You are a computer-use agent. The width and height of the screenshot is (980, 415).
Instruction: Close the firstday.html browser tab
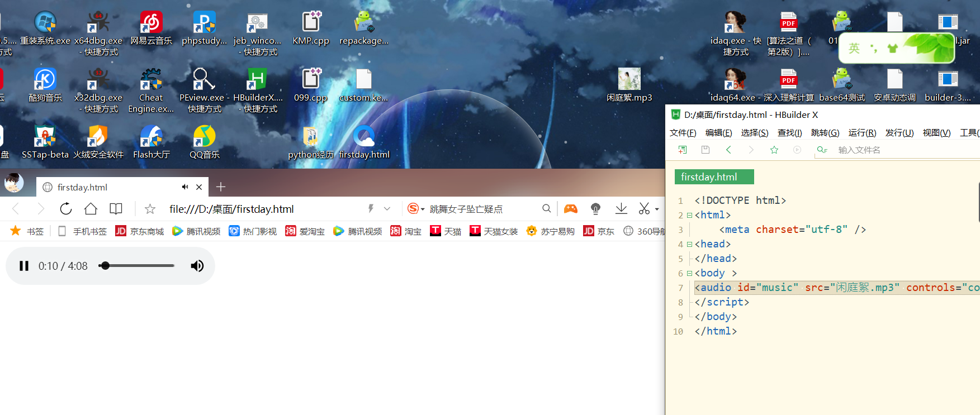pos(199,187)
